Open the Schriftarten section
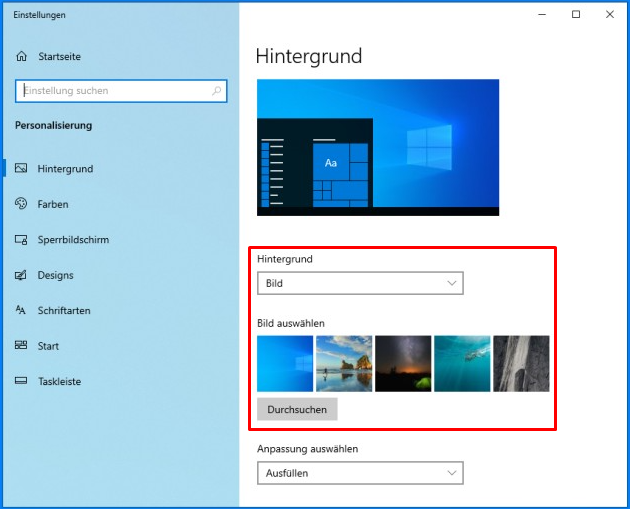This screenshot has height=509, width=630. [64, 311]
